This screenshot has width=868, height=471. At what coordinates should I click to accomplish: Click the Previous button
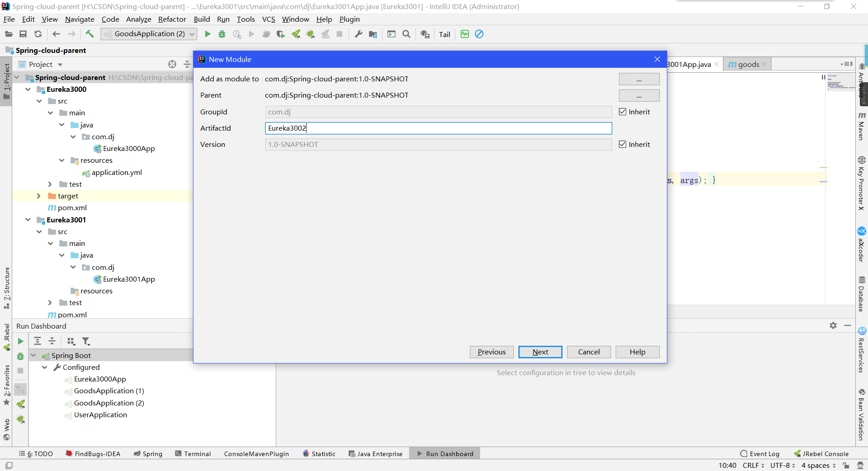tap(491, 352)
